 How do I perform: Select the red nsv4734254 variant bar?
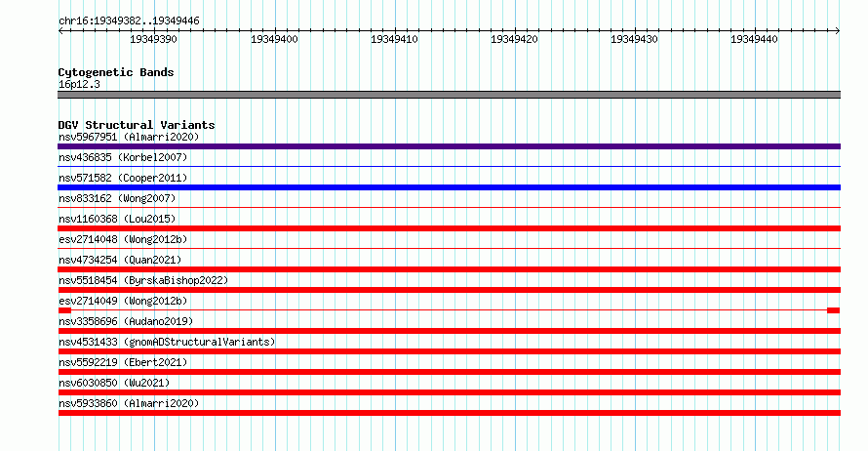pyautogui.click(x=449, y=269)
